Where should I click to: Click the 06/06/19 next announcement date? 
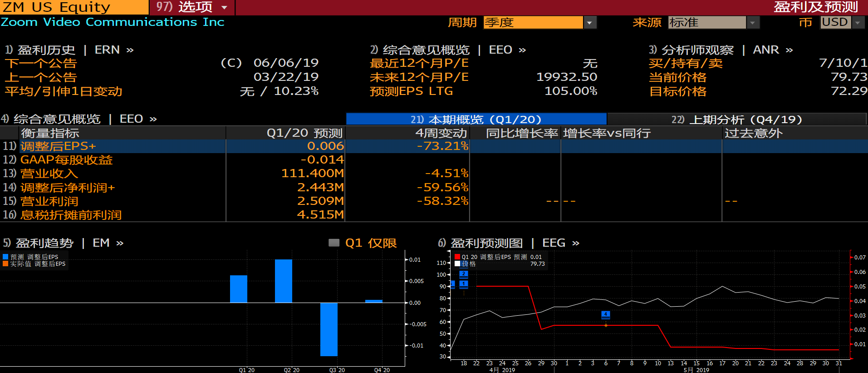286,63
